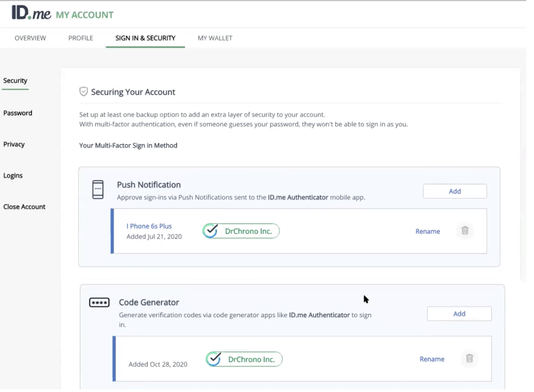Click the ID.me logo
Viewport: 534px width, 392px height.
(31, 12)
